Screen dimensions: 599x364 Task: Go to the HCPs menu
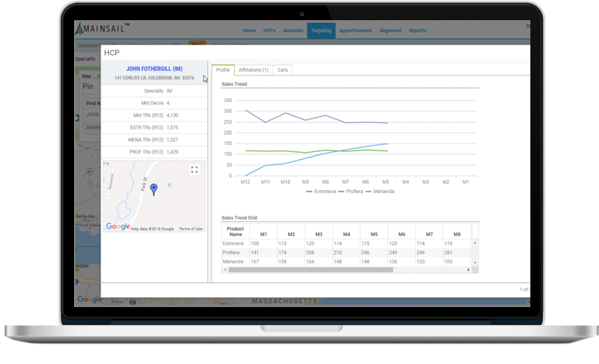(269, 30)
